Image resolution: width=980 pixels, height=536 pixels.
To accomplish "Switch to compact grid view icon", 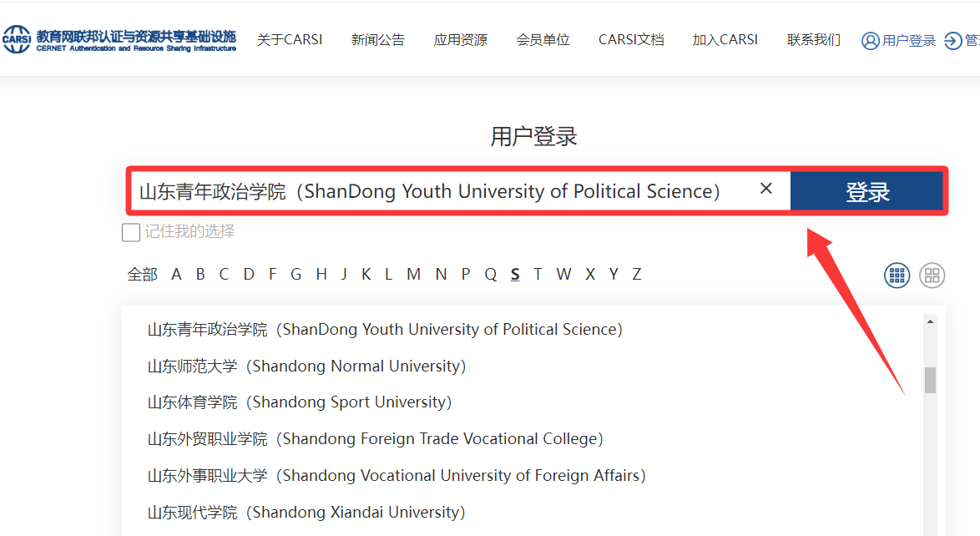I will pyautogui.click(x=897, y=275).
